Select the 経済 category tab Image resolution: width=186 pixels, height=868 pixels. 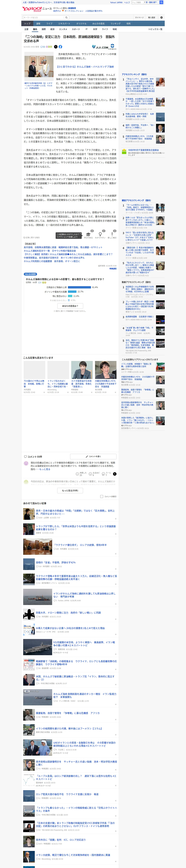52,29
